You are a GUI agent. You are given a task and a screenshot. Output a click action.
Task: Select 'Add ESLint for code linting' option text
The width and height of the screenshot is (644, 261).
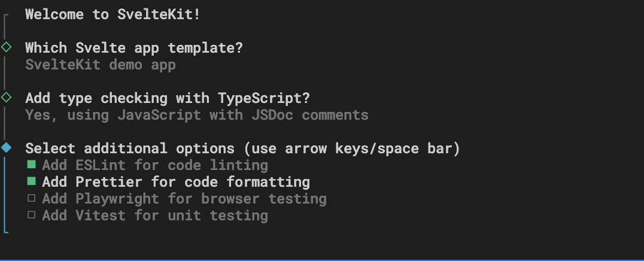(x=155, y=165)
